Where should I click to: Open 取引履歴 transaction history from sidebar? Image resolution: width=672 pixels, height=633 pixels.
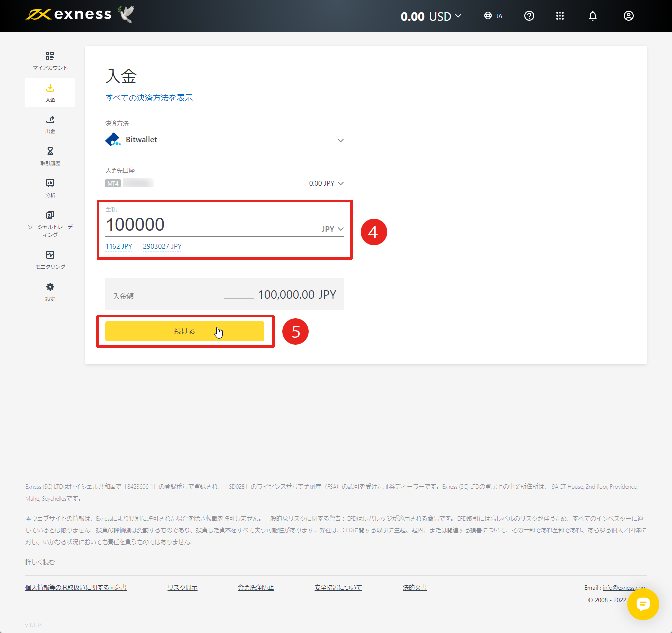click(x=50, y=156)
